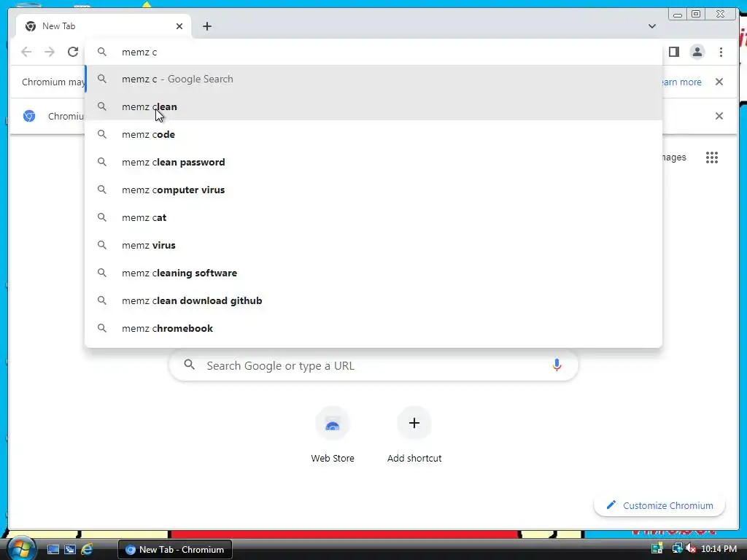This screenshot has height=560, width=747.
Task: Choose suggestion memz clean
Action: click(x=373, y=106)
